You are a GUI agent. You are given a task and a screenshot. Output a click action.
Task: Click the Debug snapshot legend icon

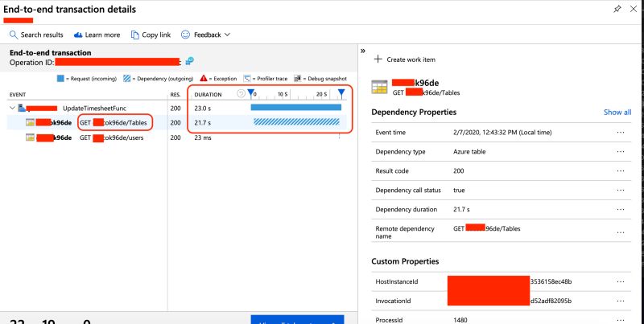298,78
